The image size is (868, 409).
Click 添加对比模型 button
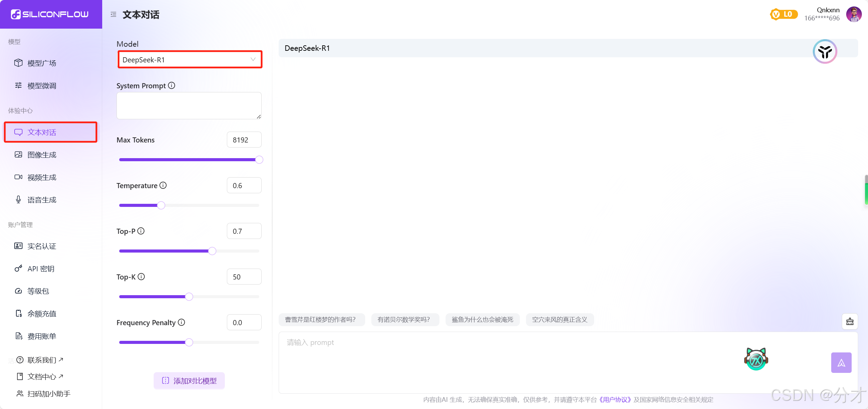[189, 381]
